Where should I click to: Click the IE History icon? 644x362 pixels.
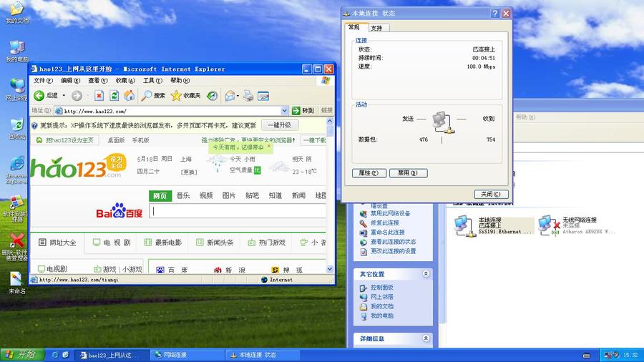click(x=212, y=96)
